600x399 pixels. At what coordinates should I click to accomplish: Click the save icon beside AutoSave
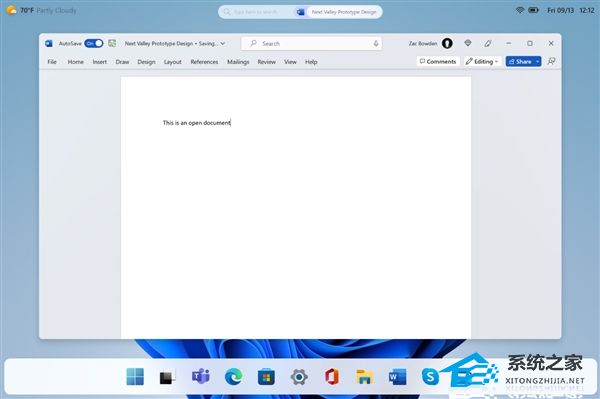tap(112, 43)
